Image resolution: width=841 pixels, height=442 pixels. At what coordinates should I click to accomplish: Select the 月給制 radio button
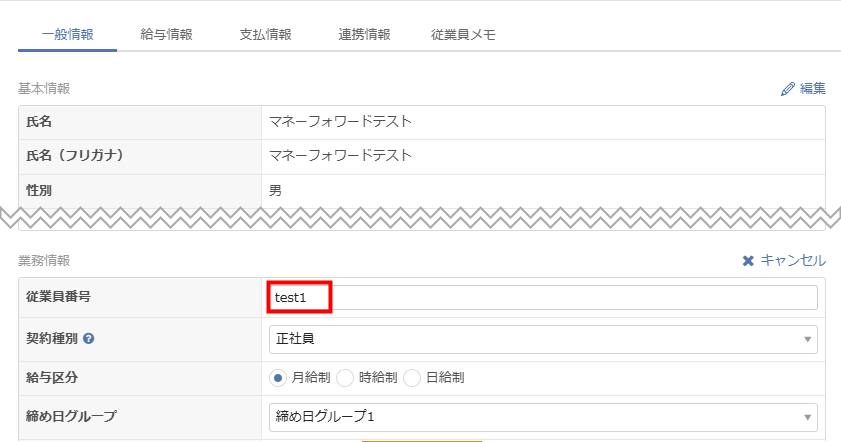278,378
